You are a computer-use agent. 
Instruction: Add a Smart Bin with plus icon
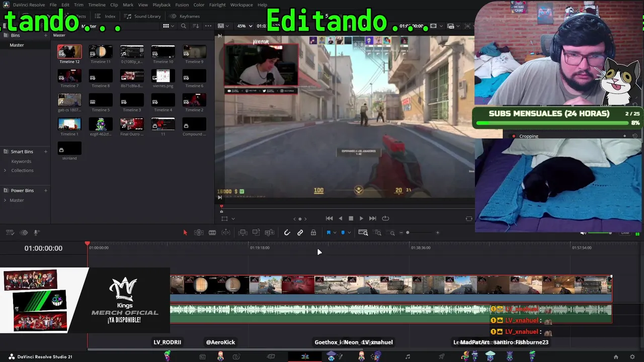click(46, 151)
